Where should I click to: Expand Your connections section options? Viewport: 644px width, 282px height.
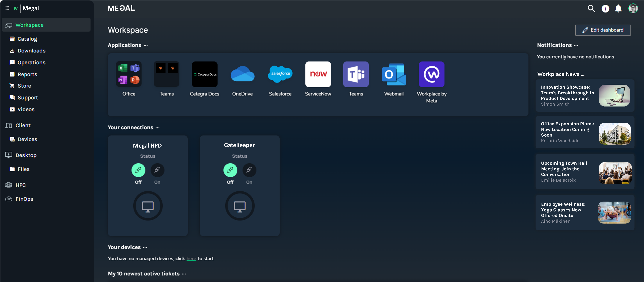(x=157, y=127)
